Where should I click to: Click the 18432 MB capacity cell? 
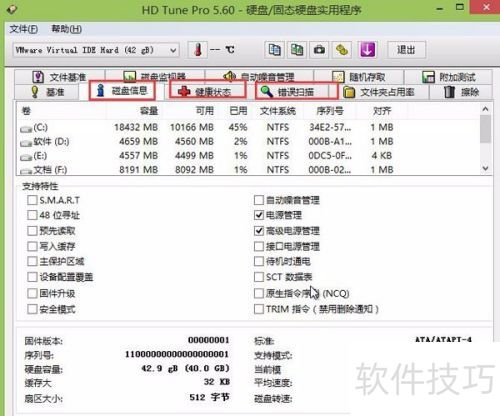pyautogui.click(x=136, y=127)
